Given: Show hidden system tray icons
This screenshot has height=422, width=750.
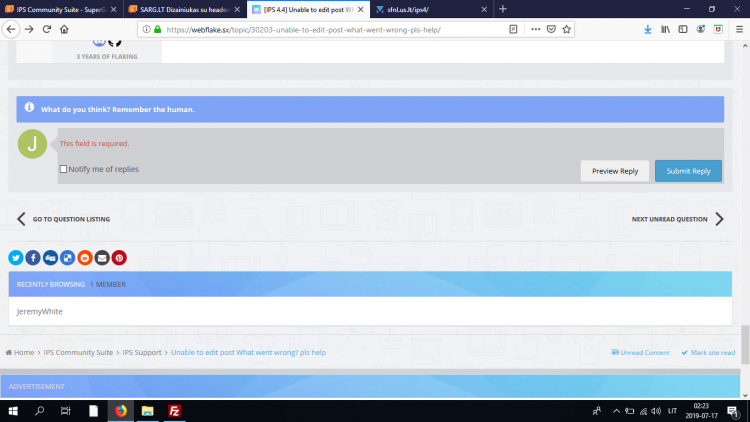Looking at the screenshot, I should [615, 411].
